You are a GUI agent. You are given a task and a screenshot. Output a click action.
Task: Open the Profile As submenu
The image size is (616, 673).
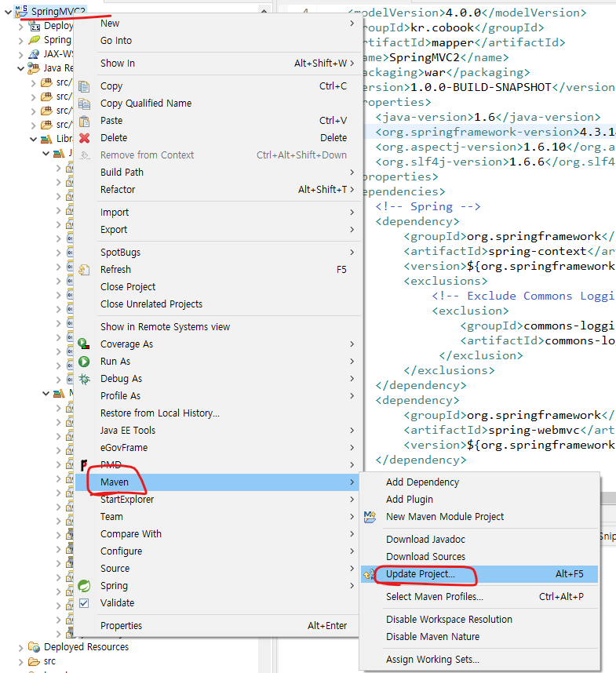click(x=217, y=396)
